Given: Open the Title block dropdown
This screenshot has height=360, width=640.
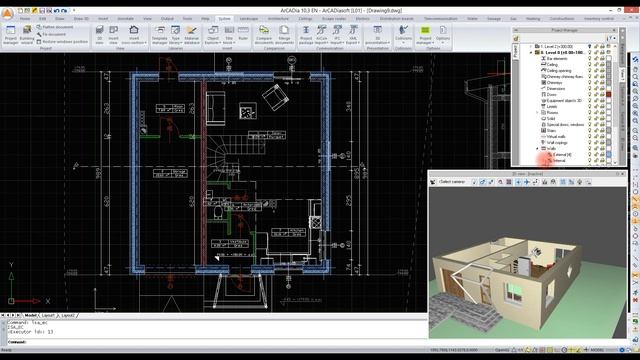Looking at the screenshot, I should click(229, 35).
